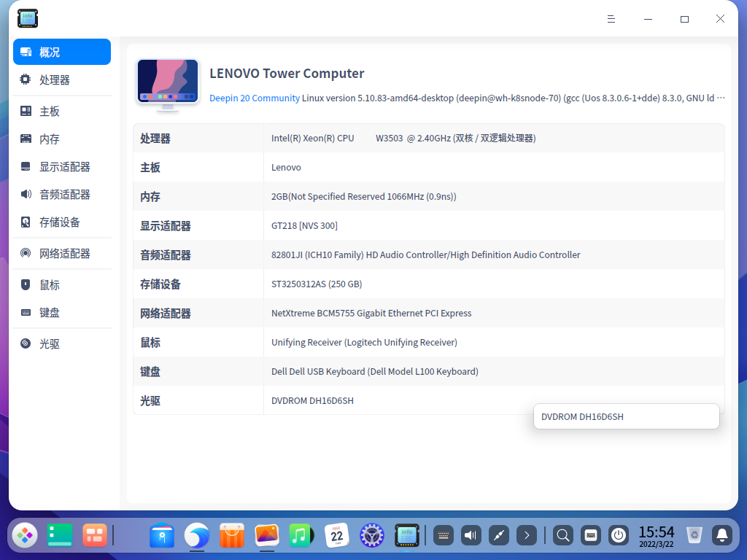Click the Deepin 20 Community link
The image size is (747, 560).
(254, 98)
